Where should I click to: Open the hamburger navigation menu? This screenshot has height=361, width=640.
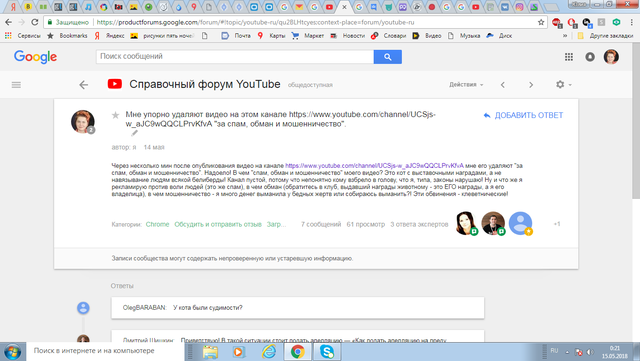click(x=16, y=85)
